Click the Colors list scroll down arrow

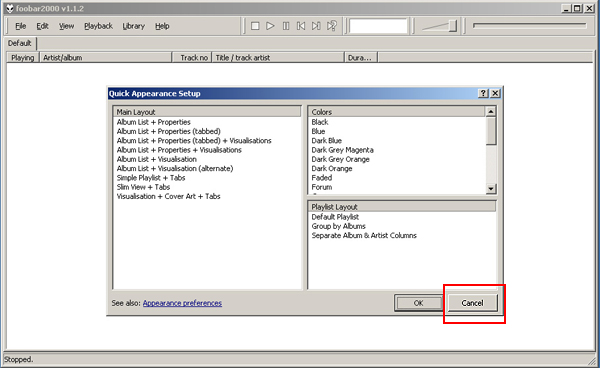click(x=491, y=188)
